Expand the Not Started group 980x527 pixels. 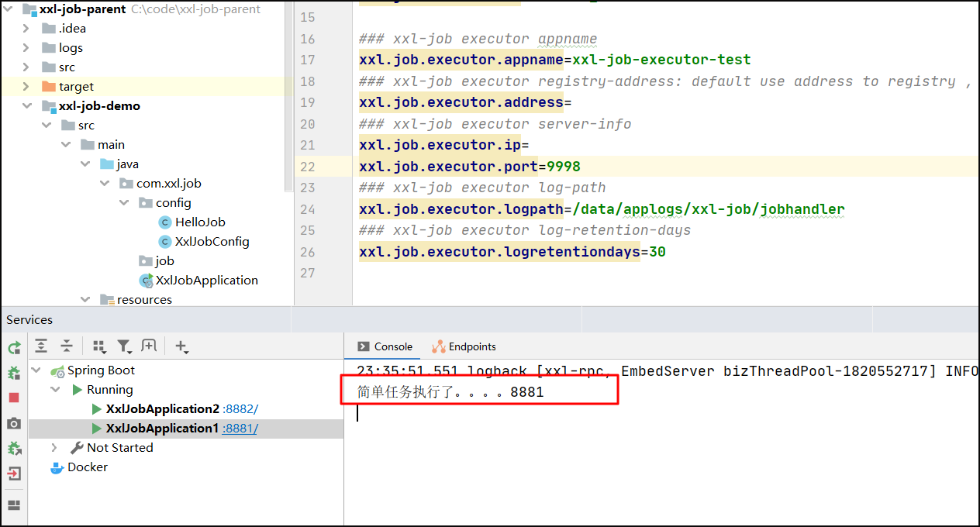(x=54, y=448)
